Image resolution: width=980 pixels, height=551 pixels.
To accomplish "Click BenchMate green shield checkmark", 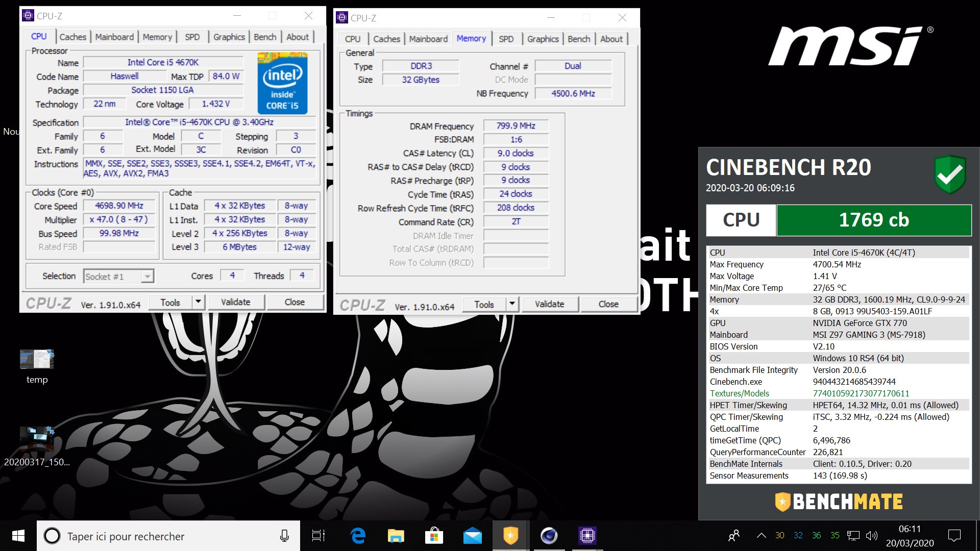I will click(x=950, y=174).
